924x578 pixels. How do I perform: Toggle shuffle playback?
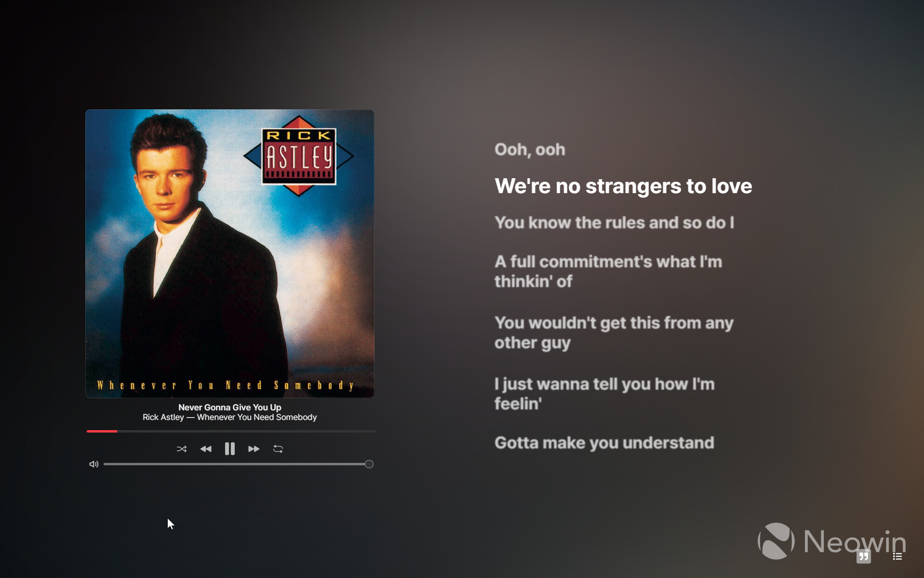[x=181, y=449]
